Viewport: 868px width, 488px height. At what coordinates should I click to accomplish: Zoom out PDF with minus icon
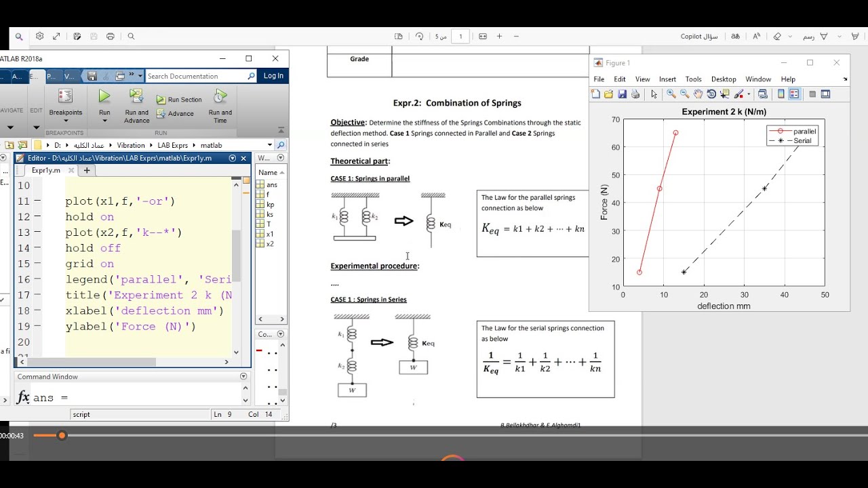[517, 37]
